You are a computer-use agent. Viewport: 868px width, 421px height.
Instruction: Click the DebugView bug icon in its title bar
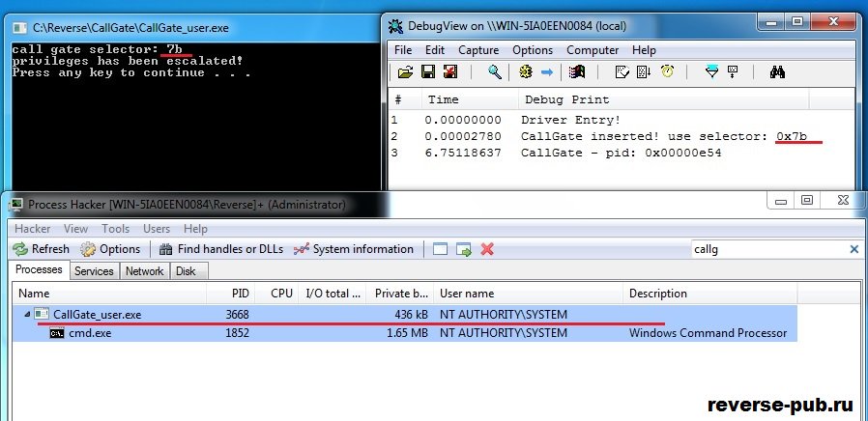tap(395, 25)
